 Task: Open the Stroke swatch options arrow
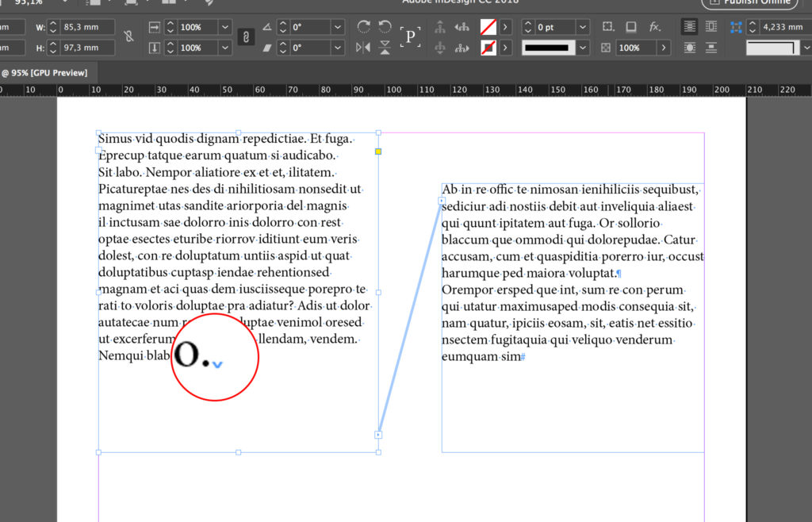point(505,48)
